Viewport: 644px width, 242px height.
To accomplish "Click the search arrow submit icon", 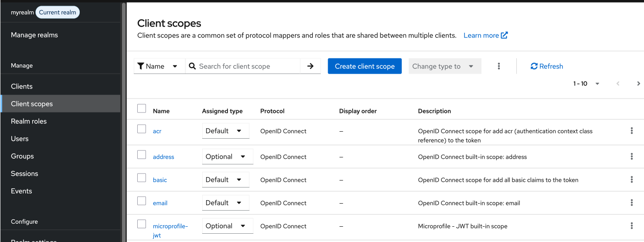I will click(x=310, y=66).
